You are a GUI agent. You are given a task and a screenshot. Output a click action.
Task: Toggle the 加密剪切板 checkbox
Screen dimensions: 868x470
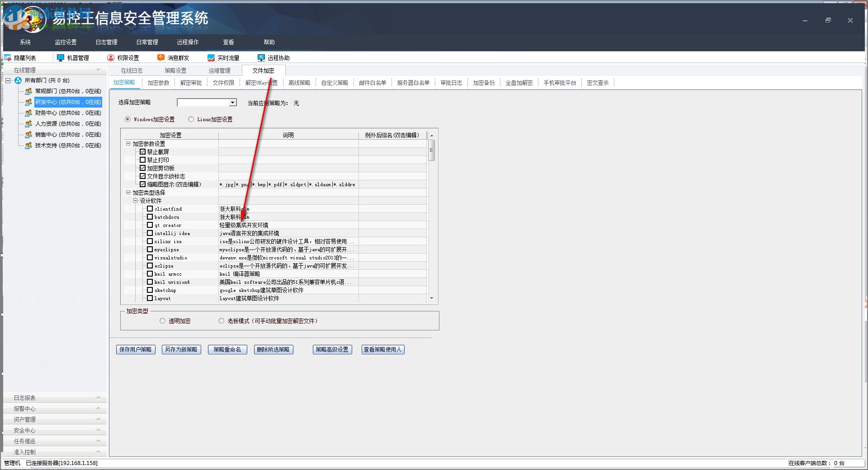click(x=143, y=168)
